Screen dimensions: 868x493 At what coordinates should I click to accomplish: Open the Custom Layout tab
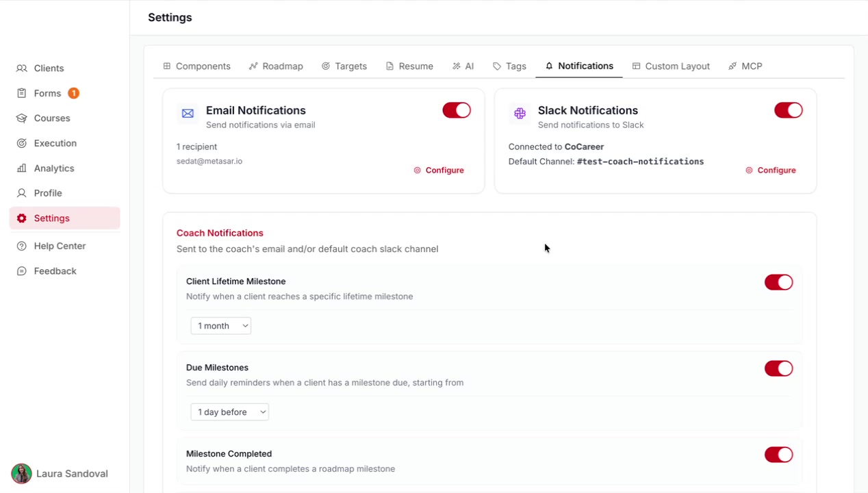671,66
